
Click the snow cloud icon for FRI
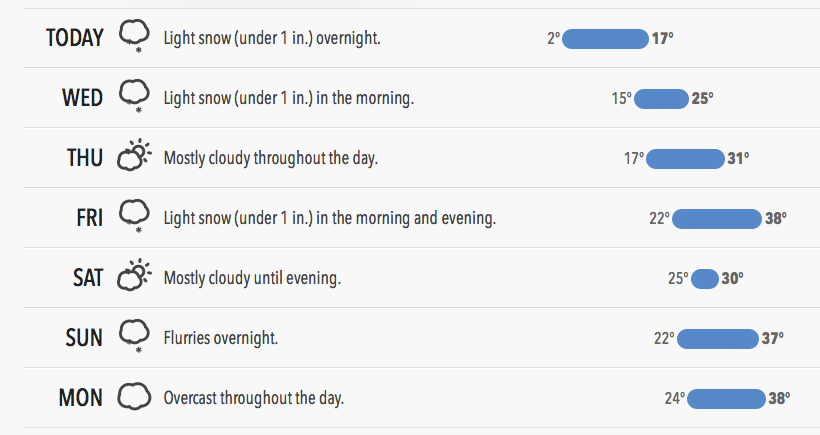point(134,216)
